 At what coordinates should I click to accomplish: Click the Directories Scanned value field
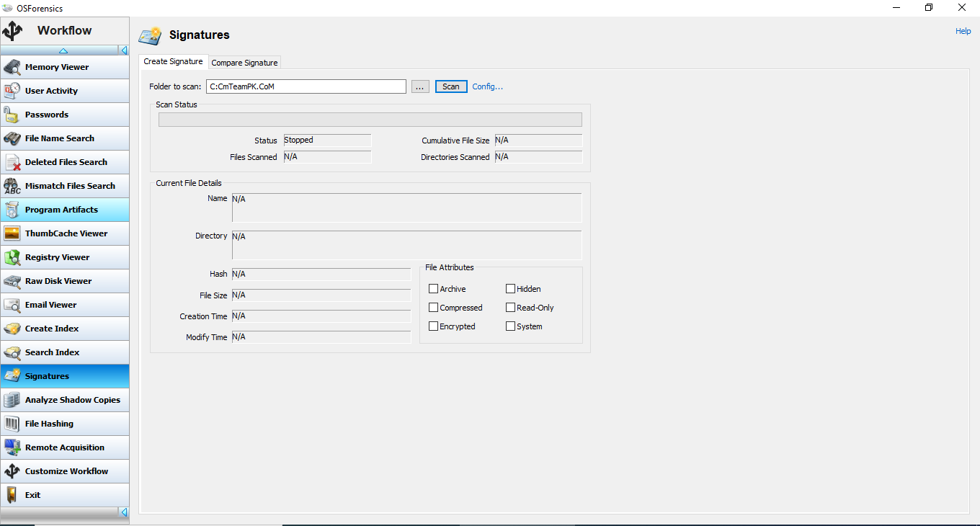tap(538, 157)
